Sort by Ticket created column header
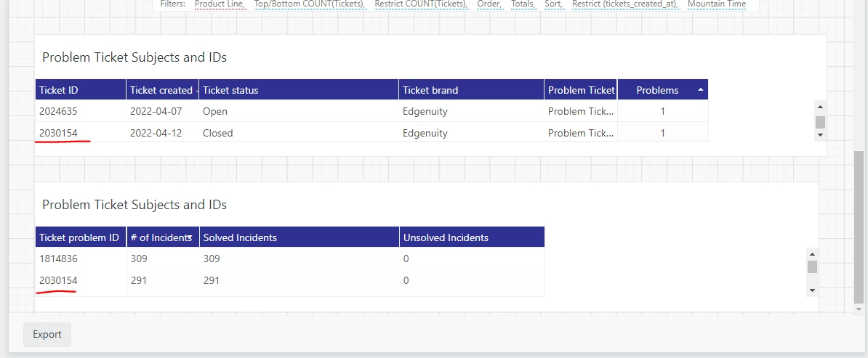The image size is (868, 358). (163, 89)
